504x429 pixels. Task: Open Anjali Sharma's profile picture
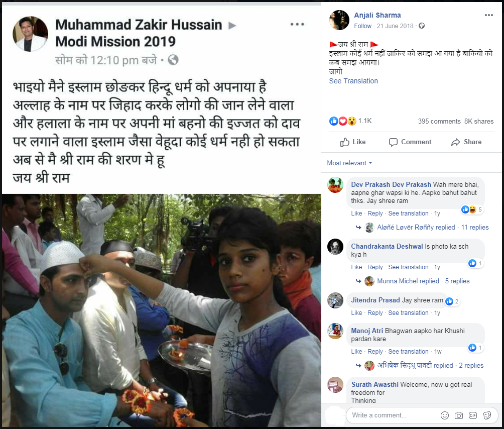(339, 20)
